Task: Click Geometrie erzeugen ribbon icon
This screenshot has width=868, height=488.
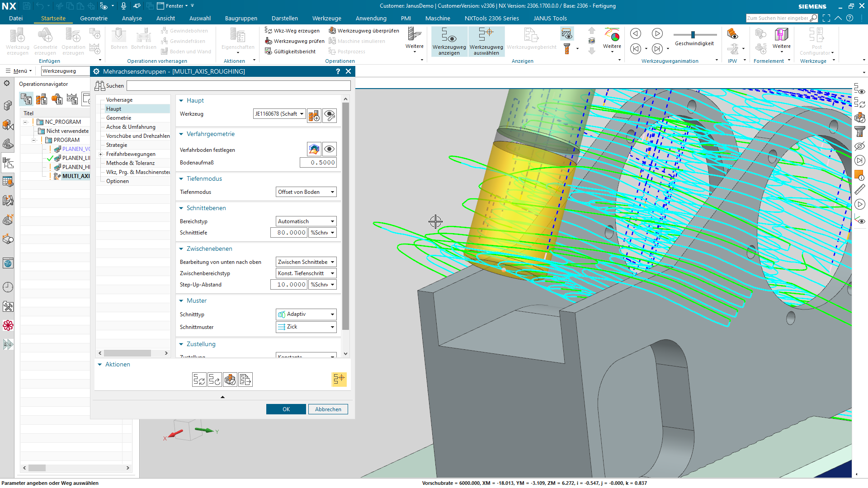Action: coord(45,42)
